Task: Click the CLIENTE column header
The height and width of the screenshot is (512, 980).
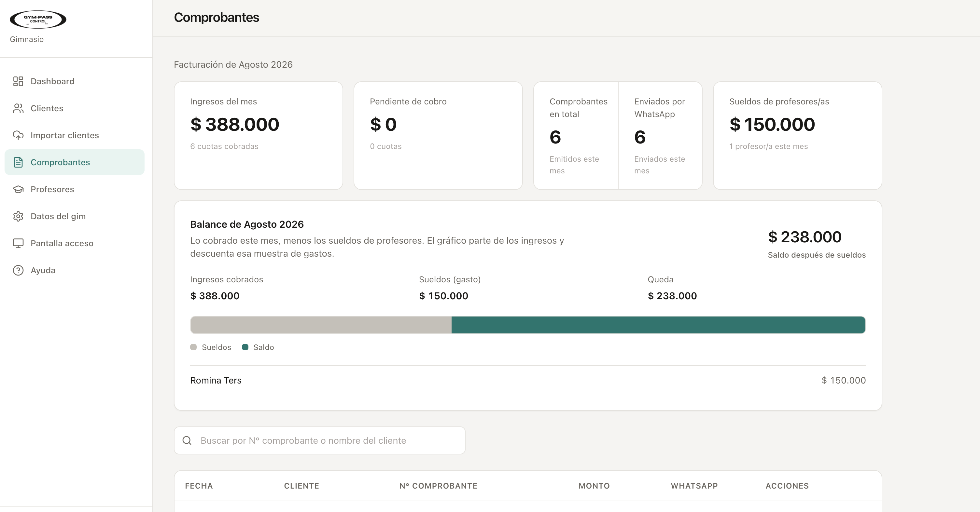Action: click(302, 486)
